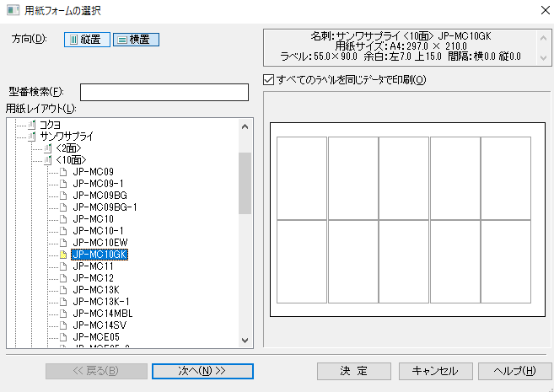Click the page icon beside JP-MC10
This screenshot has width=554, height=392.
coord(63,219)
